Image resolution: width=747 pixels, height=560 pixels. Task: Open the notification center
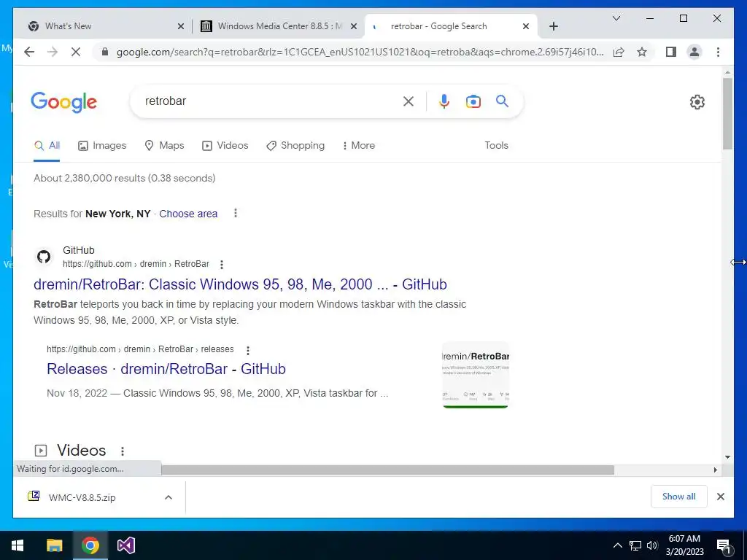pyautogui.click(x=723, y=545)
